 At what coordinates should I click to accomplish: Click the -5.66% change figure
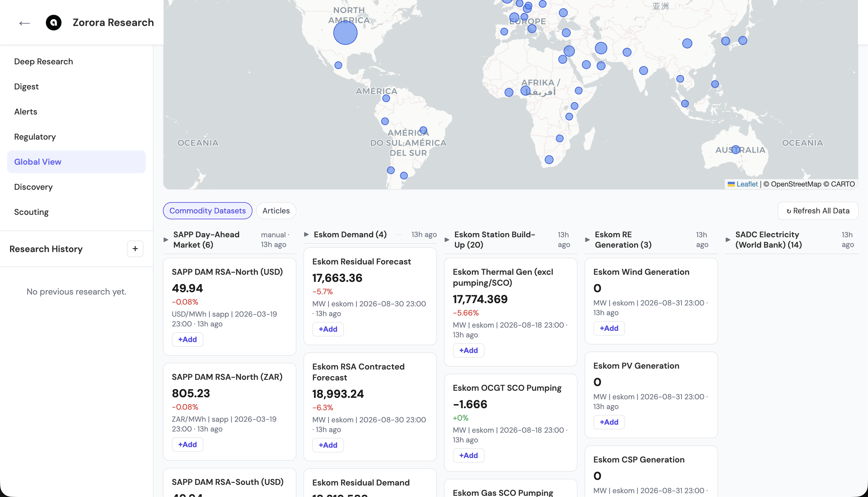tap(466, 313)
